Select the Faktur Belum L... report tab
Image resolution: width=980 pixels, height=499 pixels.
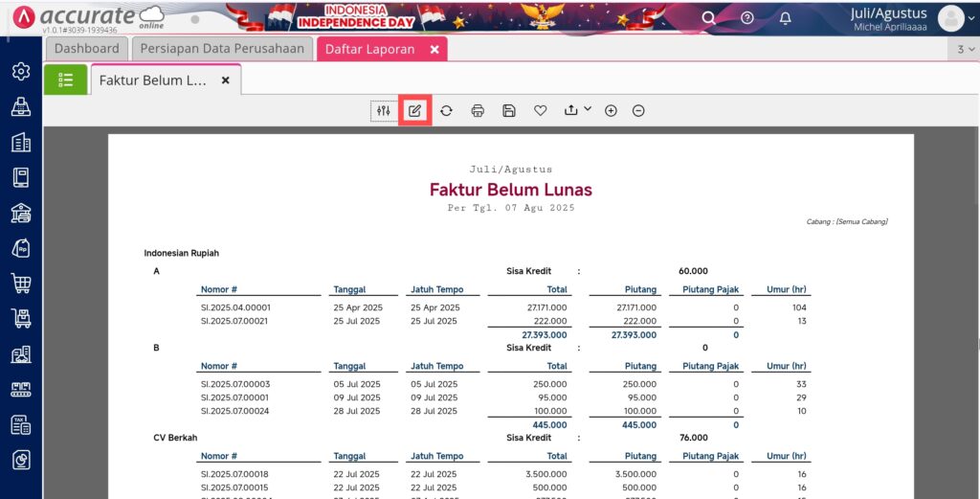[x=153, y=80]
